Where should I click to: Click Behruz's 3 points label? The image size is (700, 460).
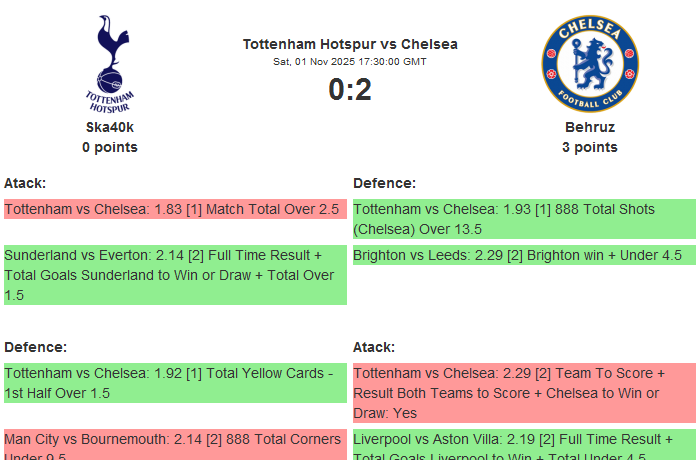(589, 147)
